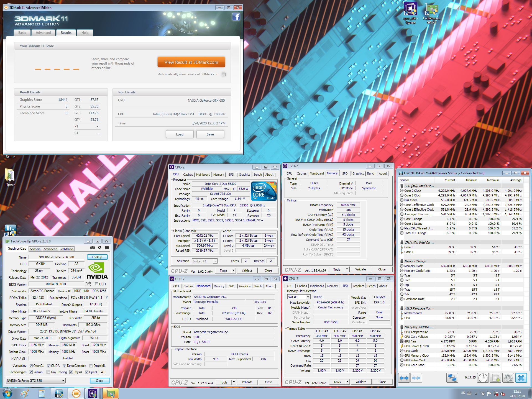Viewport: 532px width, 399px height.
Task: Expand HWiNFO columns with the outward arrows icon
Action: [x=404, y=378]
